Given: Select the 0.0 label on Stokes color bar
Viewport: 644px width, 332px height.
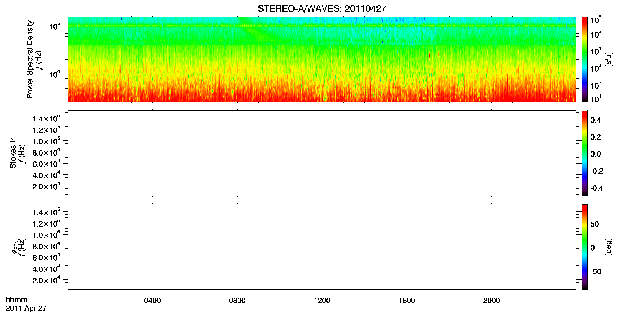Looking at the screenshot, I should coord(595,154).
